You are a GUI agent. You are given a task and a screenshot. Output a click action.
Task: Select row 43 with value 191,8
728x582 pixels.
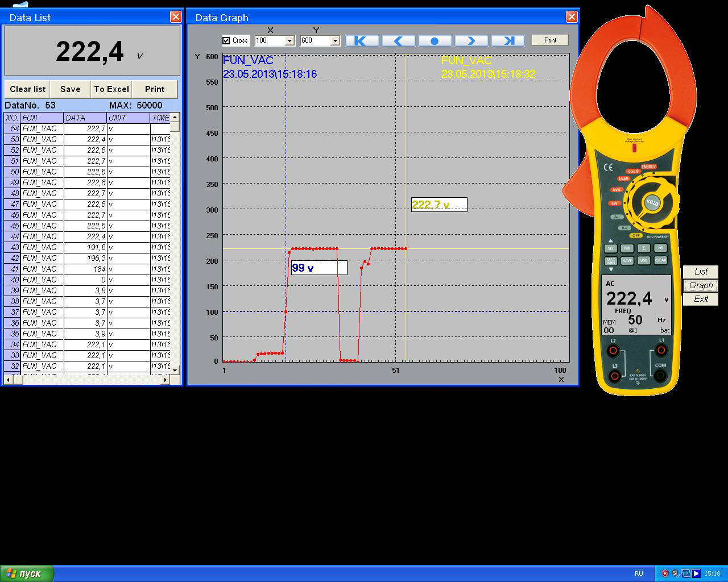coord(87,247)
